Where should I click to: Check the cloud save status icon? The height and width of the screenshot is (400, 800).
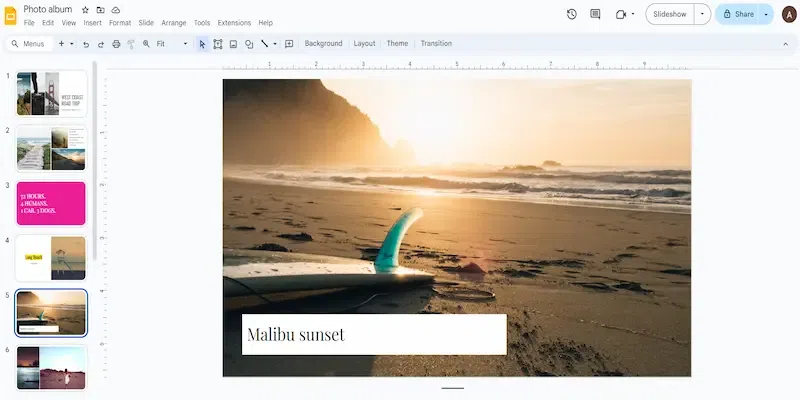click(116, 10)
